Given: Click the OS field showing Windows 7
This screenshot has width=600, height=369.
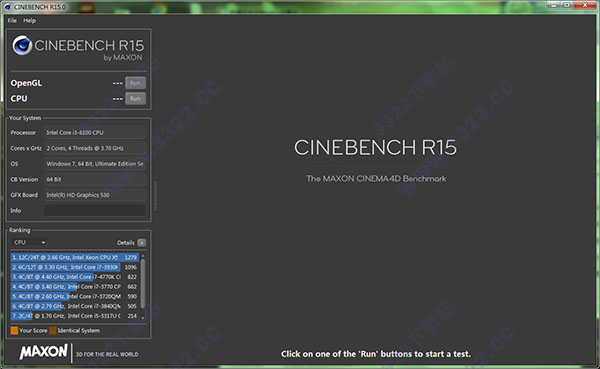Looking at the screenshot, I should (x=95, y=164).
